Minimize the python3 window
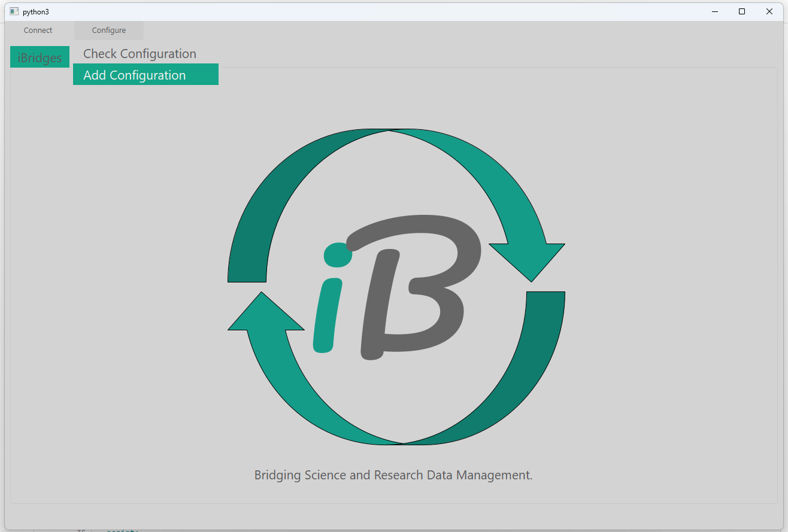Image resolution: width=788 pixels, height=532 pixels. click(715, 11)
